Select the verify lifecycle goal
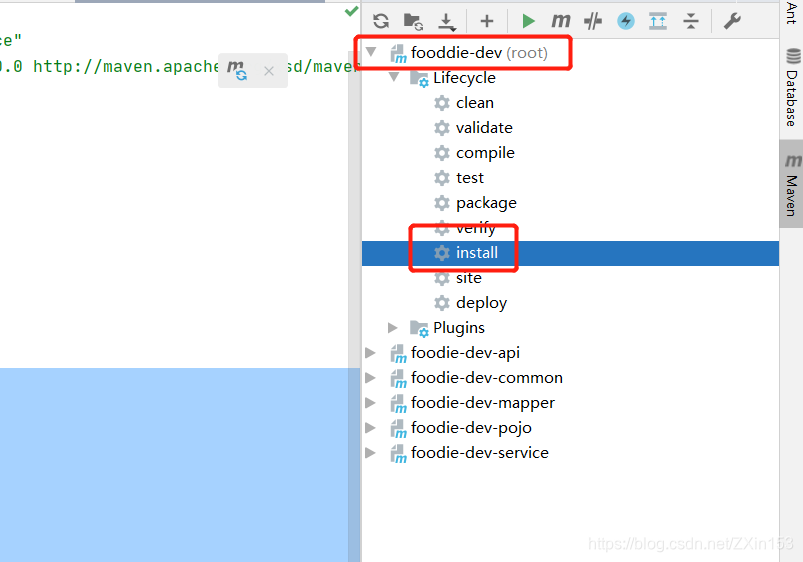803x562 pixels. (475, 228)
